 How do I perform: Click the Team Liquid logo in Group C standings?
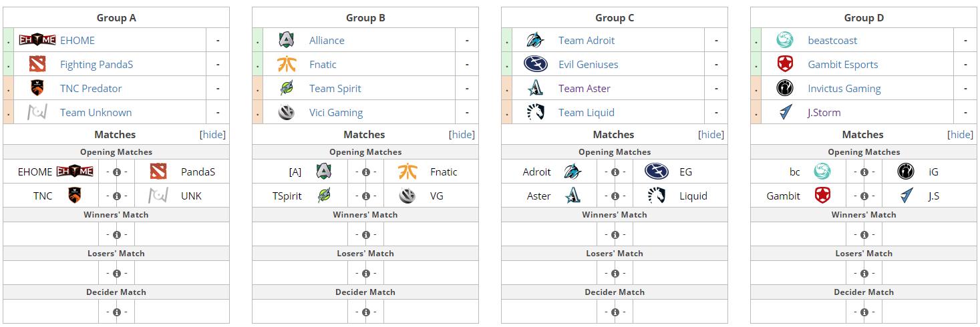(x=536, y=112)
